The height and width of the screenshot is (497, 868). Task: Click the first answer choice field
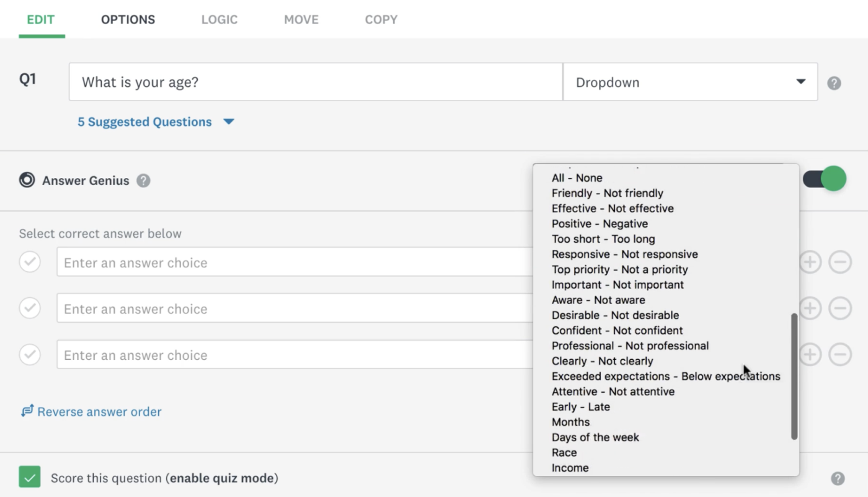(295, 262)
